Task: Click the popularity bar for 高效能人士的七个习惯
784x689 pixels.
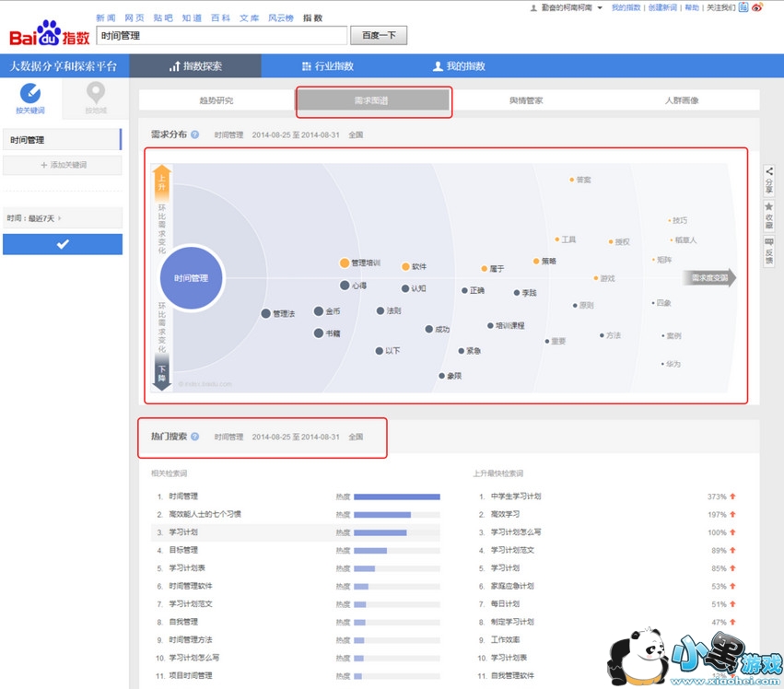Action: point(397,515)
